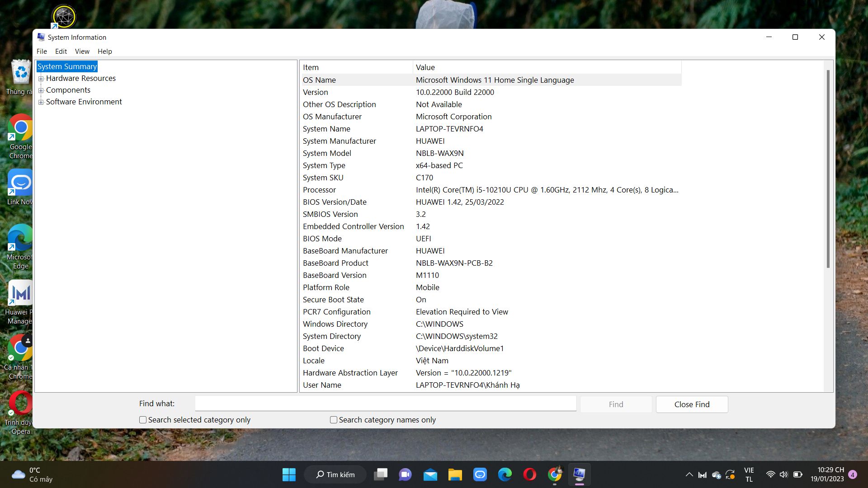This screenshot has width=868, height=488.
Task: Open Chrome from the taskbar
Action: pos(555,474)
